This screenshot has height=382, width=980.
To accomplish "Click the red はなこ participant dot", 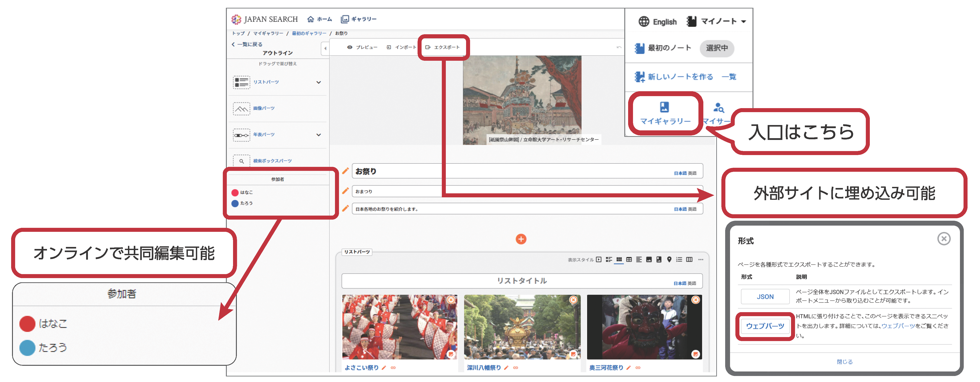I will [235, 193].
